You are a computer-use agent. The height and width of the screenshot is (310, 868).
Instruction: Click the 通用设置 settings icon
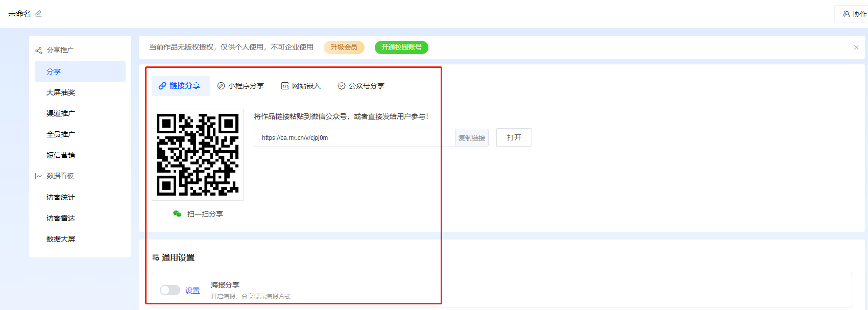point(156,258)
